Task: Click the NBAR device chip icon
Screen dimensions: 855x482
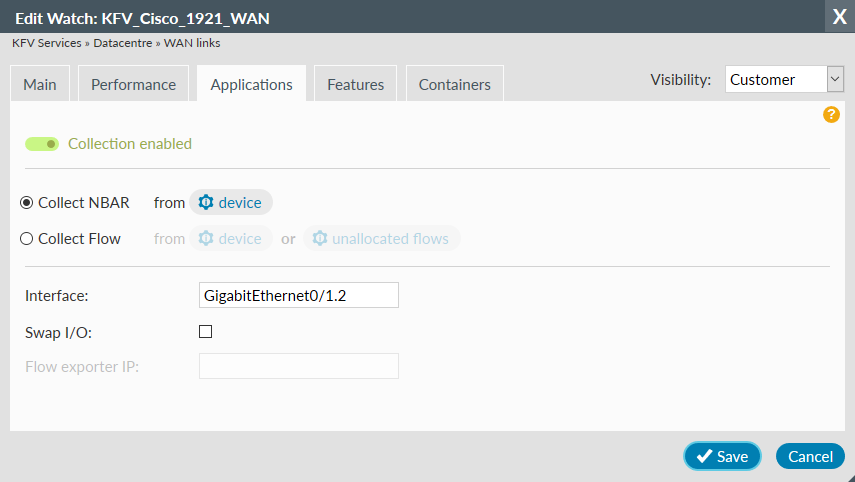Action: click(206, 203)
